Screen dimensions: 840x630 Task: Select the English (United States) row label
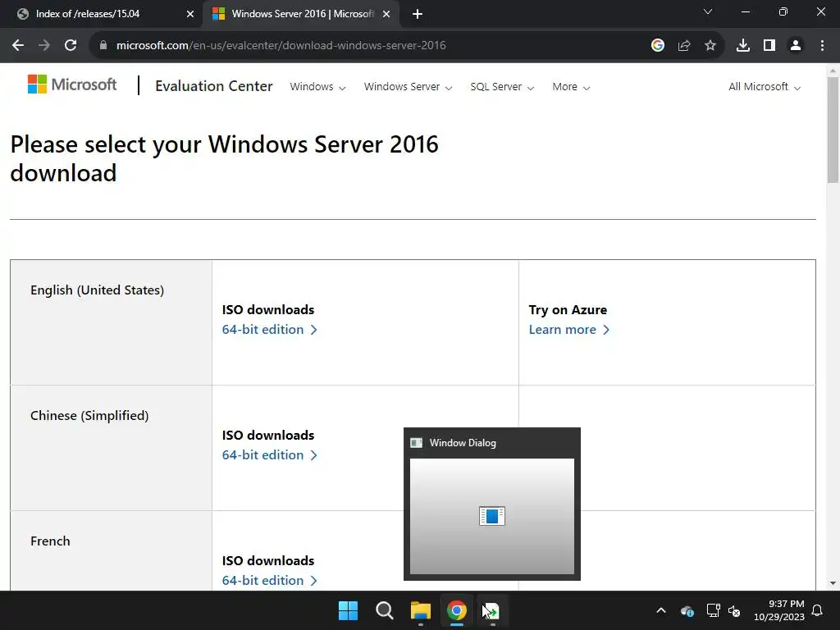[97, 290]
